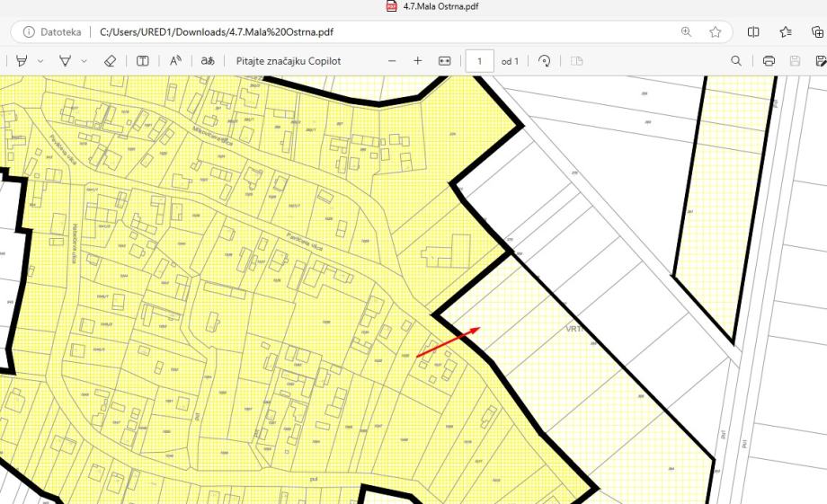Click the page number input field

(480, 61)
